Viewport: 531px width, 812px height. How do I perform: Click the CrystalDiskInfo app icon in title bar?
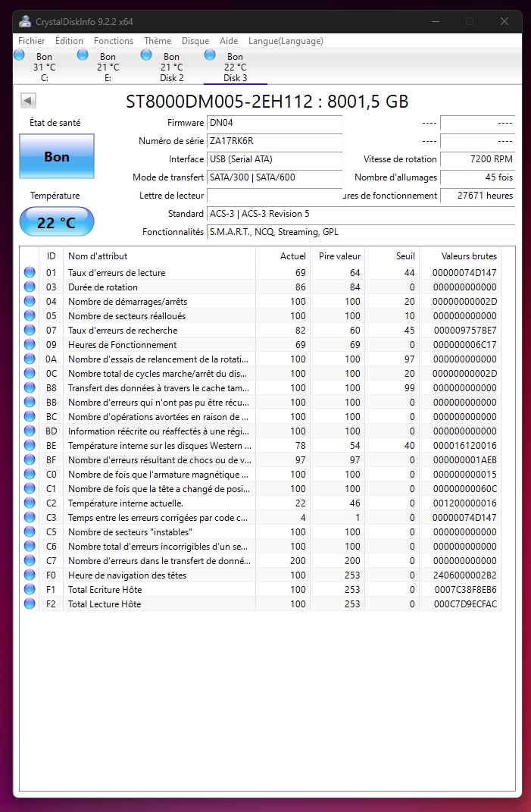coord(26,21)
